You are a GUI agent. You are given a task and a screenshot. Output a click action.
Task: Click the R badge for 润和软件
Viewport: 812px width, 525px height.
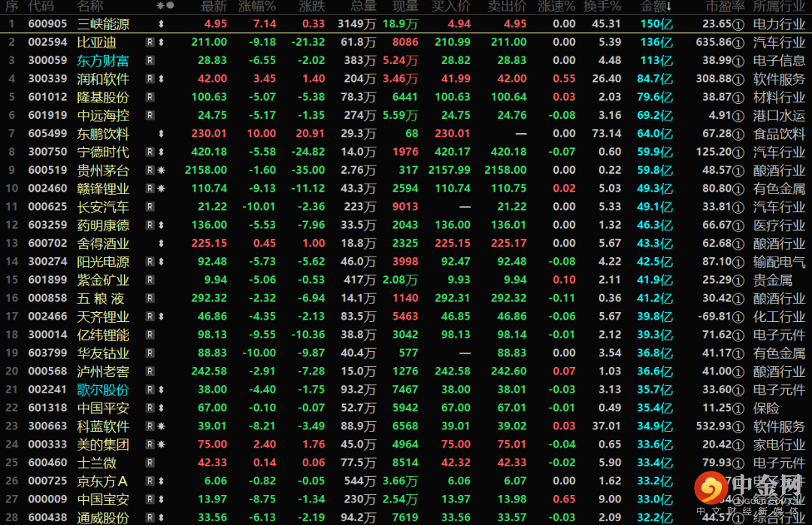150,79
